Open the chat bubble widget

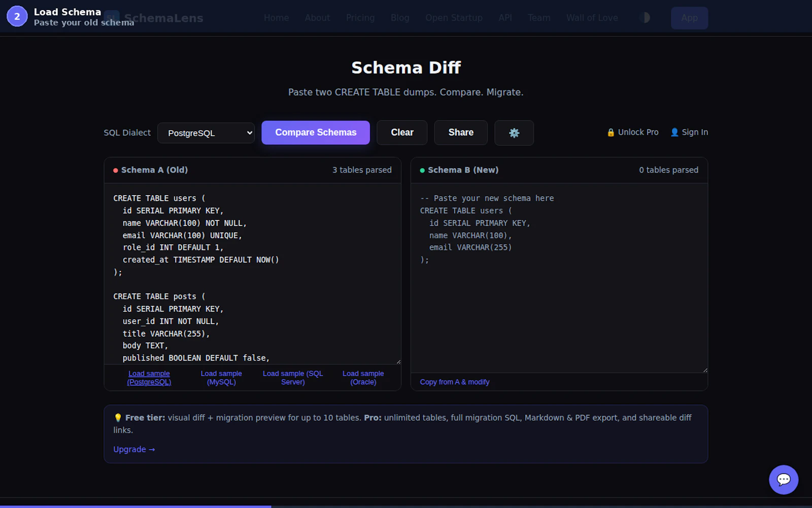tap(784, 480)
